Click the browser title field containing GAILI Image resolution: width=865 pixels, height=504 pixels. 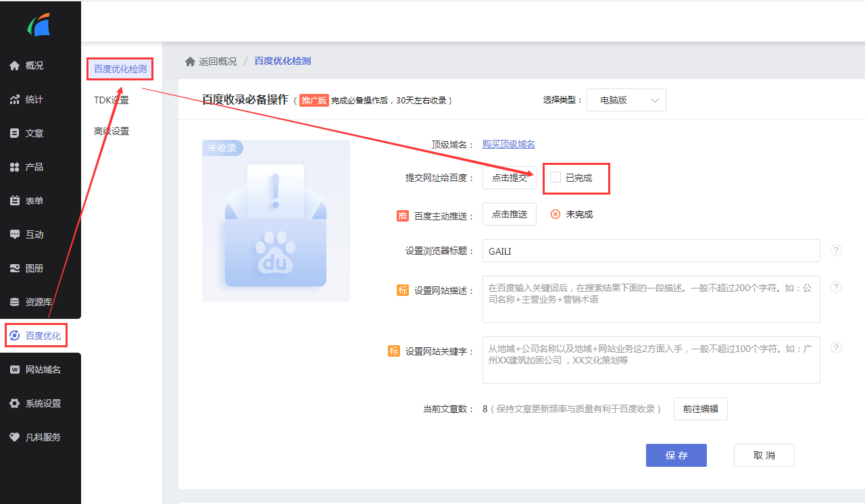tap(651, 251)
